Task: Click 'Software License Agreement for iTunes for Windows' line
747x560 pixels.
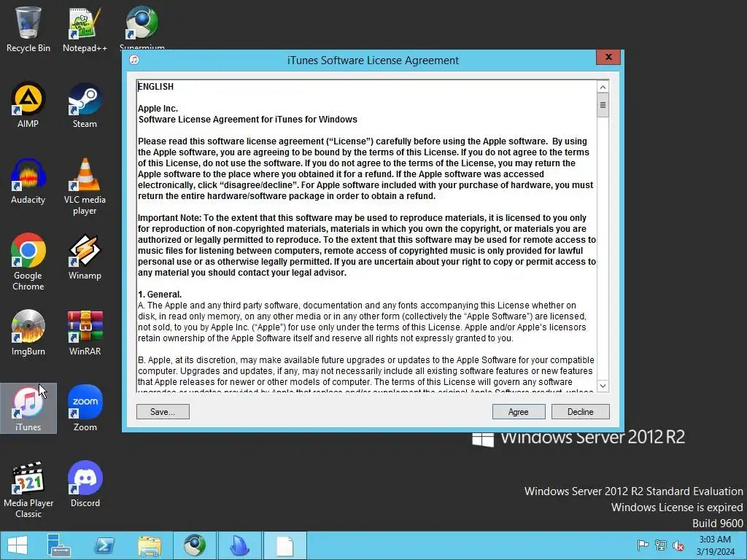Action: [x=248, y=120]
